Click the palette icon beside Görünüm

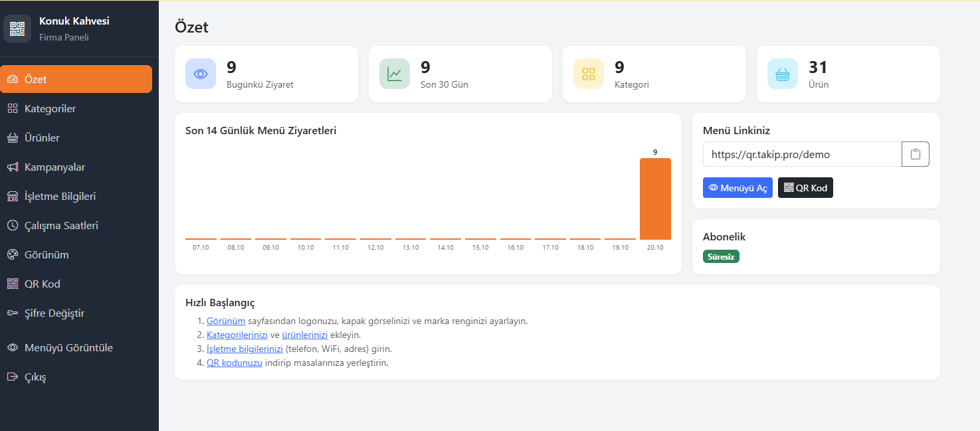click(13, 255)
